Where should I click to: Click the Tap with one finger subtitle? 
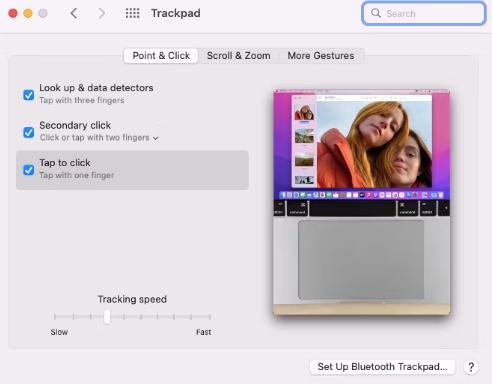(x=77, y=175)
